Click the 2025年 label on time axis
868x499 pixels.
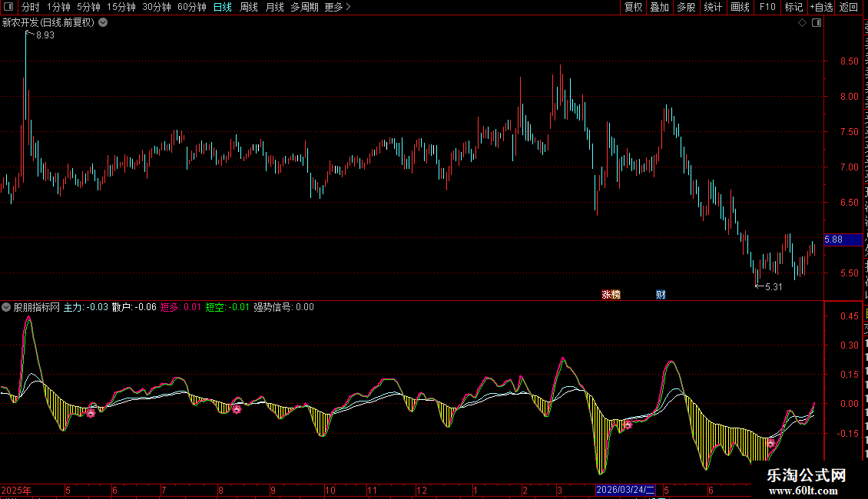pyautogui.click(x=17, y=490)
